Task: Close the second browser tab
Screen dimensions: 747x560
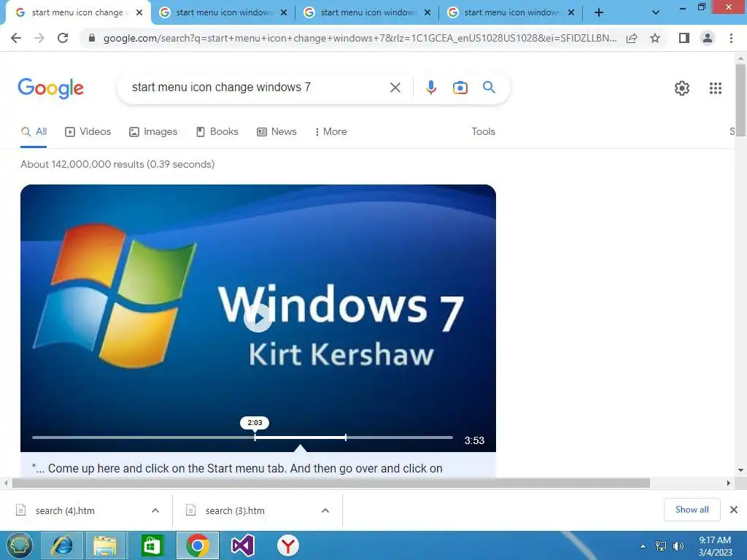Action: (284, 12)
